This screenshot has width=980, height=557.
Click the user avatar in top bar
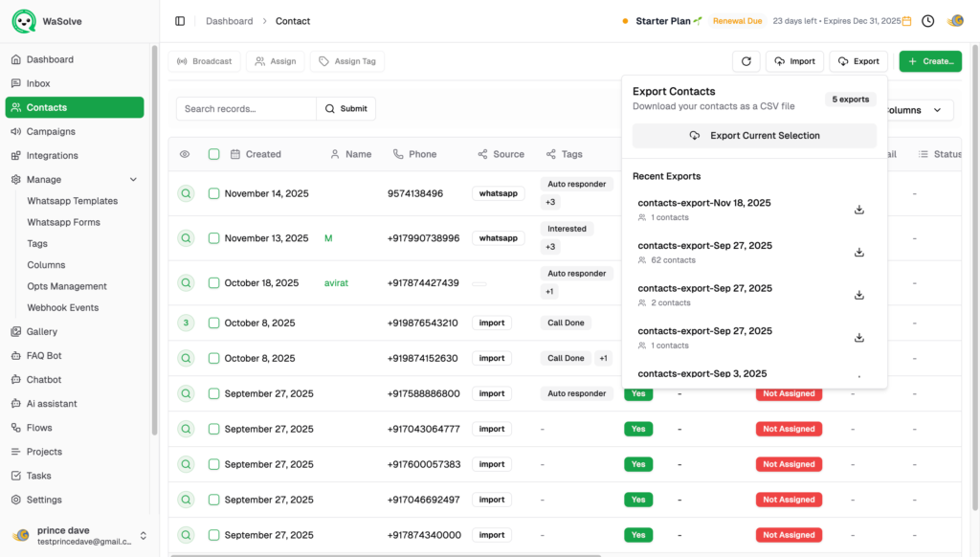tap(954, 21)
